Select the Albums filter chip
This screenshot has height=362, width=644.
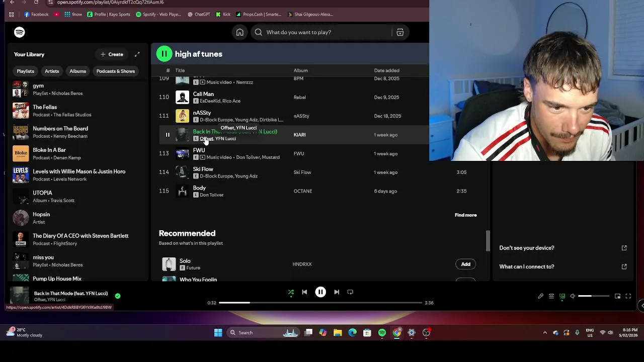pyautogui.click(x=77, y=71)
